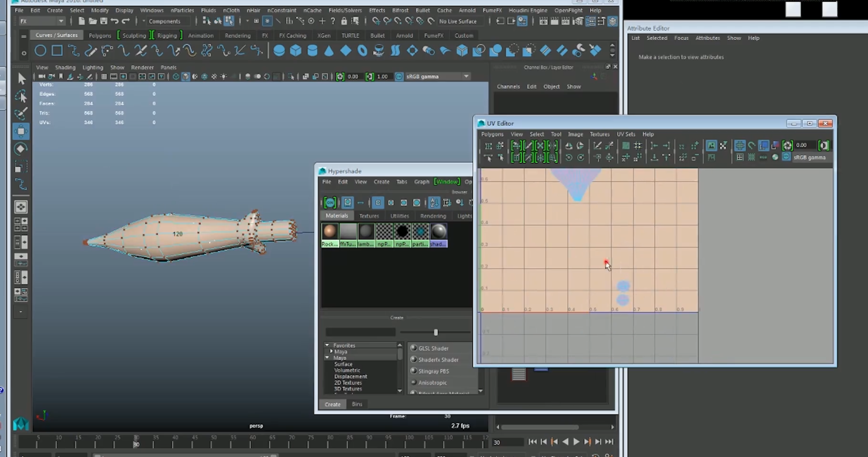This screenshot has height=457, width=868.
Task: Activate the Rotate tool in toolbox
Action: (21, 149)
